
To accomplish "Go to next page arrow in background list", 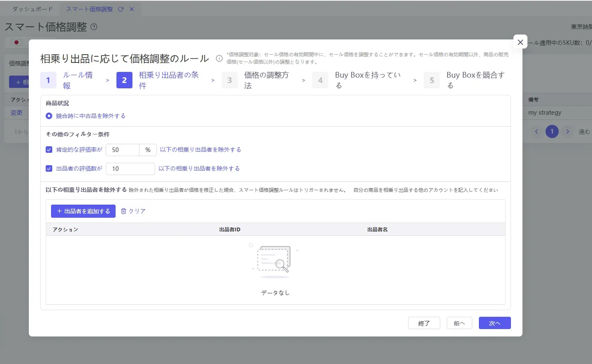I will [568, 131].
